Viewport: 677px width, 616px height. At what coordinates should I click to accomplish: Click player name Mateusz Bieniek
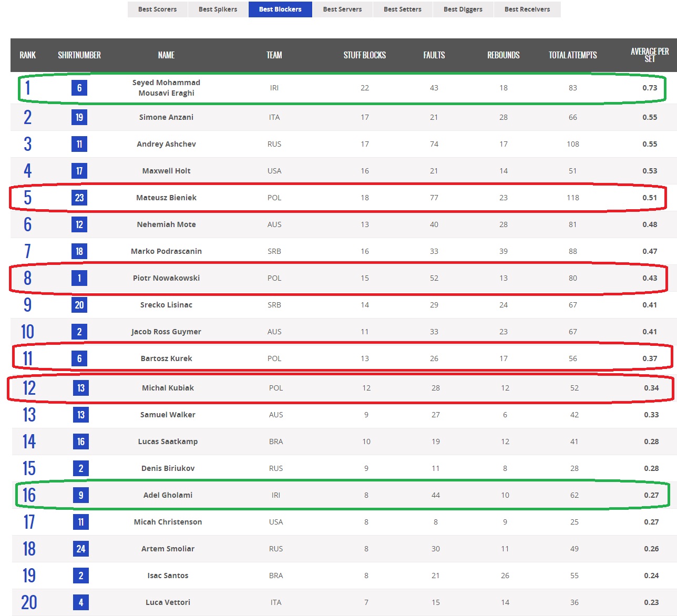tap(166, 198)
